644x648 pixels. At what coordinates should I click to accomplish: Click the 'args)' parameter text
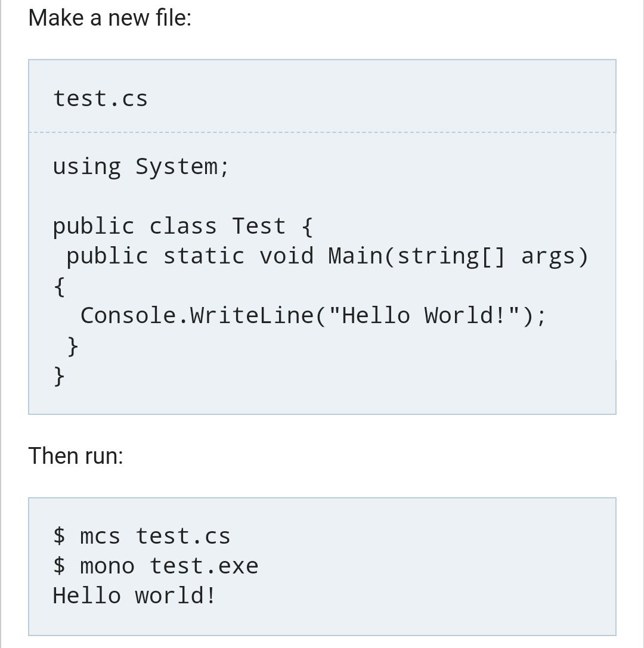[x=555, y=256]
